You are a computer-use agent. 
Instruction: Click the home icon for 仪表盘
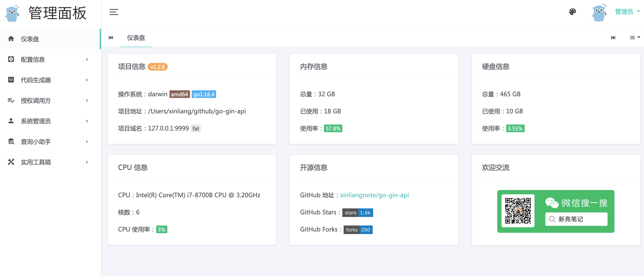click(x=11, y=39)
